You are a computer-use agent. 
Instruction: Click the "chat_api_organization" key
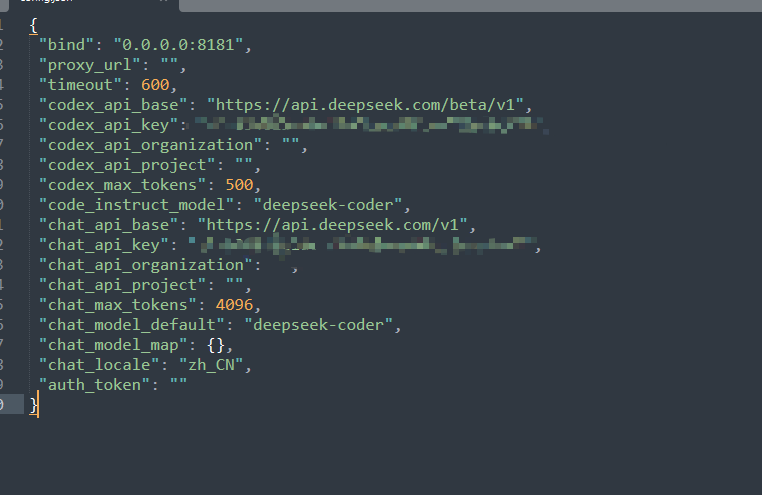[x=146, y=265]
